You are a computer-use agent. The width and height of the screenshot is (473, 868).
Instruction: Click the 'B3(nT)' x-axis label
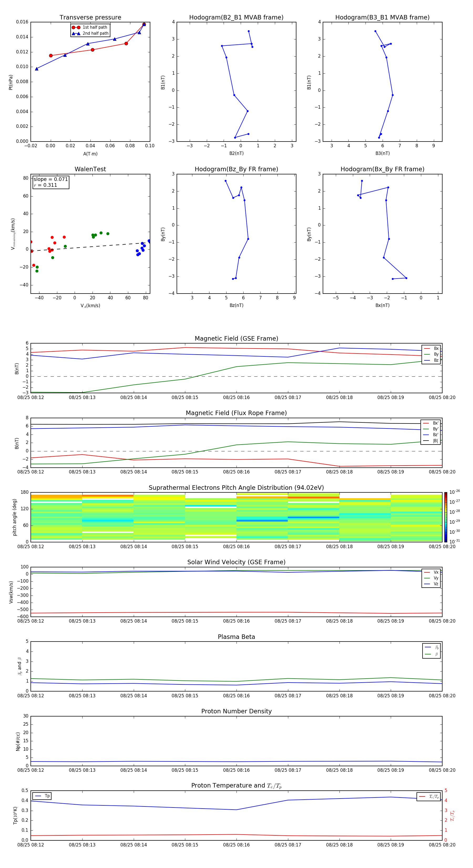tap(382, 153)
